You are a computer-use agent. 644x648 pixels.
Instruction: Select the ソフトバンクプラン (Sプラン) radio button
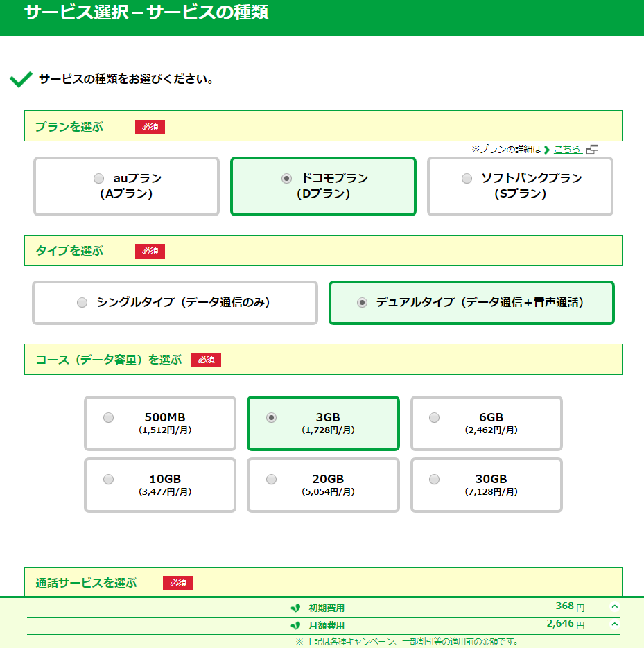(x=467, y=179)
